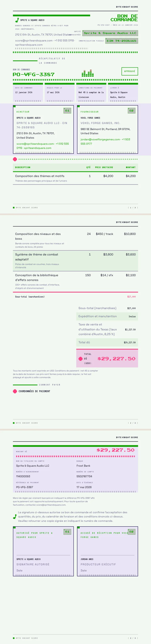
Task: Select the 02 badge in the Accusé de réception box
Action: pyautogui.click(x=131, y=532)
